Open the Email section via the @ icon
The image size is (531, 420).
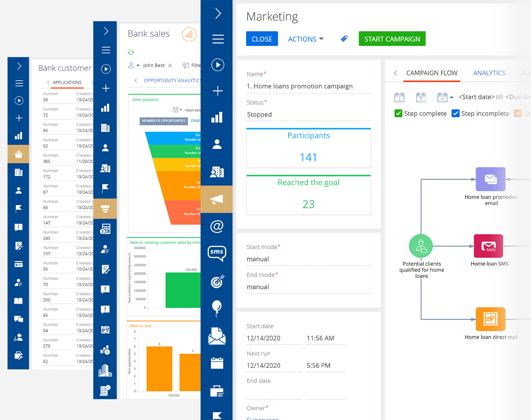click(217, 226)
